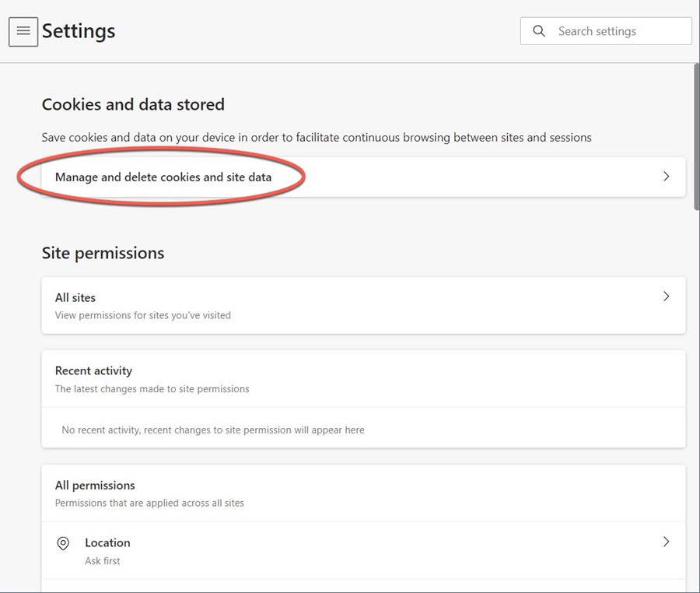Open the Location permission setting
700x593 pixels.
click(363, 550)
